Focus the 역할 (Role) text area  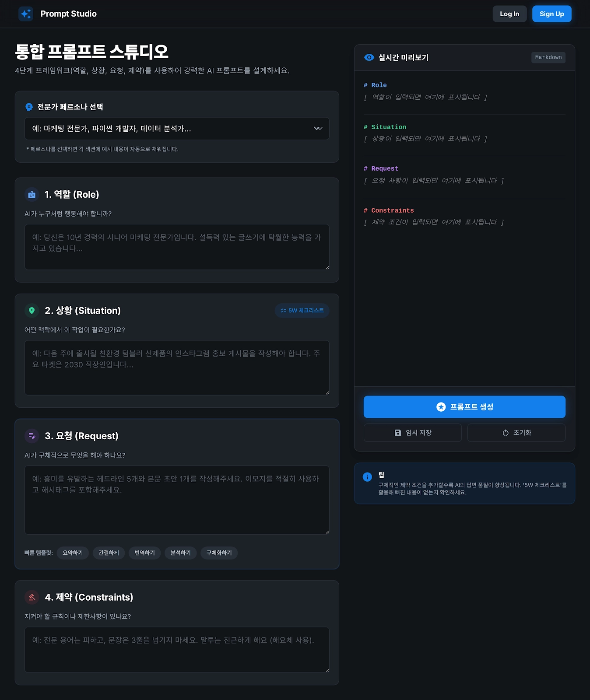click(177, 247)
